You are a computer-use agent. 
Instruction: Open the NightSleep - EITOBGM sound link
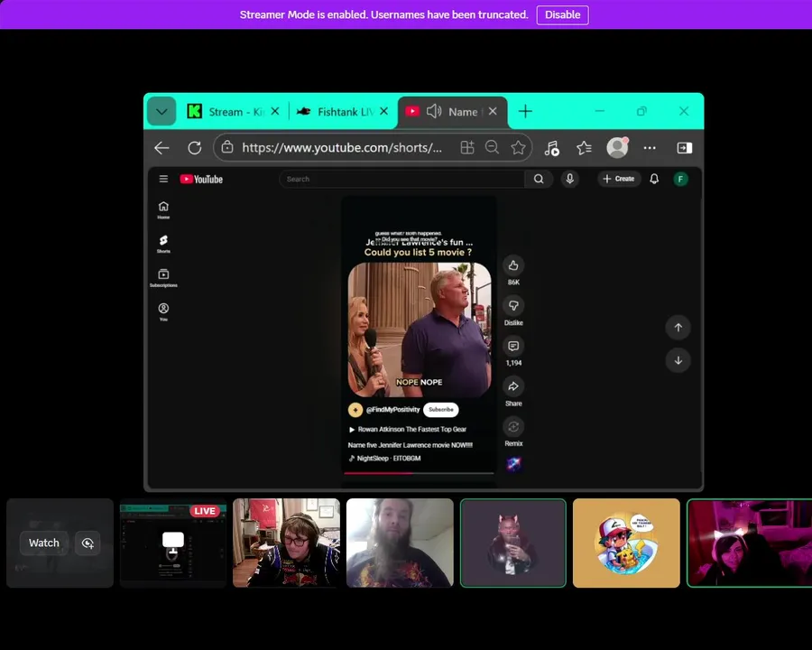pos(384,459)
